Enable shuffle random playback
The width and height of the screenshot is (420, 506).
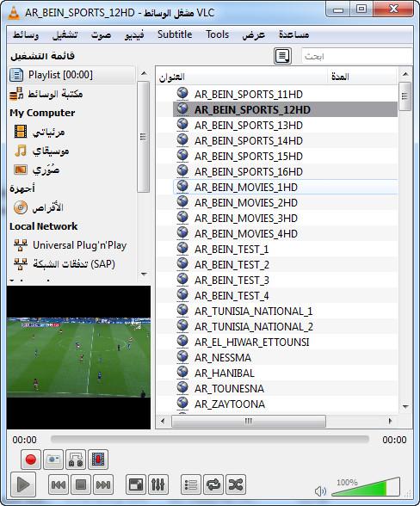(x=236, y=484)
